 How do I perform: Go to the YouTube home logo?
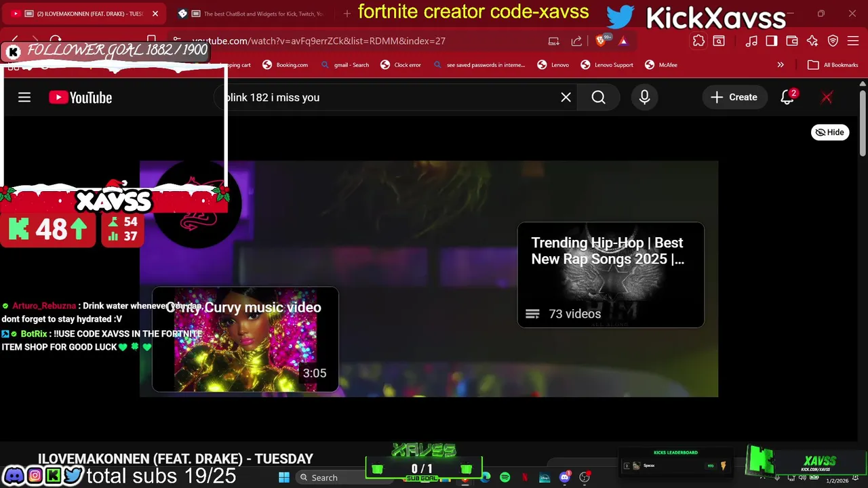click(x=80, y=98)
